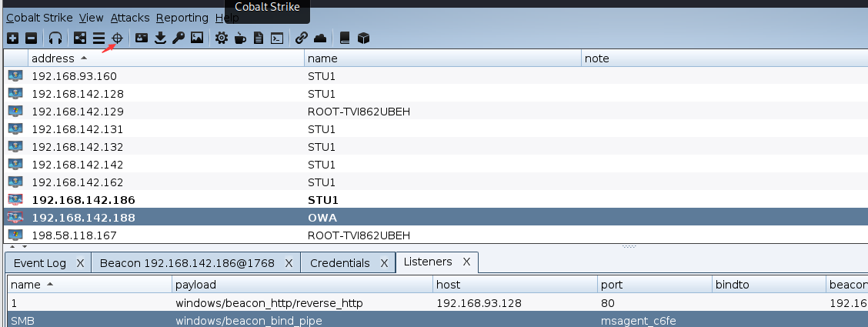Viewport: 868px width, 327px height.
Task: Sort listeners by the payload column header
Action: coord(302,285)
